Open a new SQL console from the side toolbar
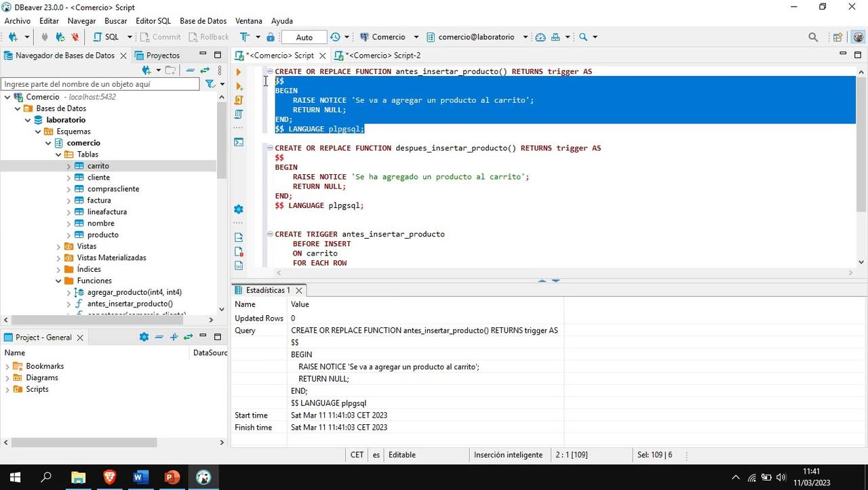 pyautogui.click(x=238, y=142)
